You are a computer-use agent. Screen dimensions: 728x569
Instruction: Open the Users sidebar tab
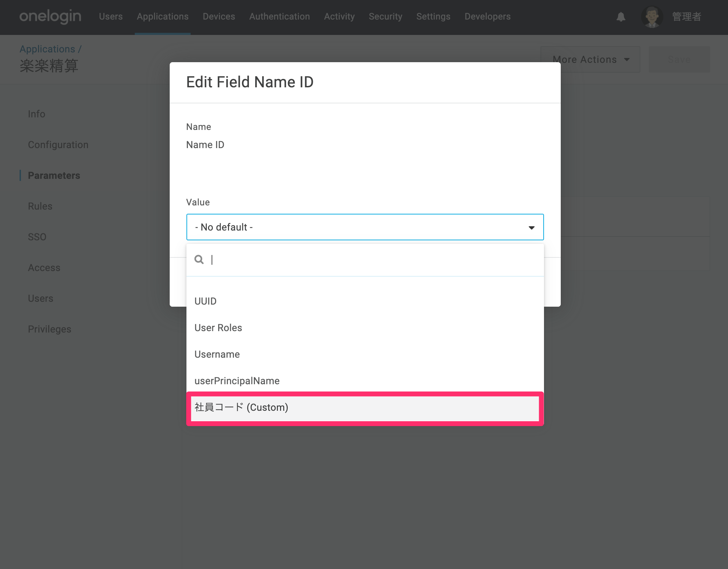41,298
